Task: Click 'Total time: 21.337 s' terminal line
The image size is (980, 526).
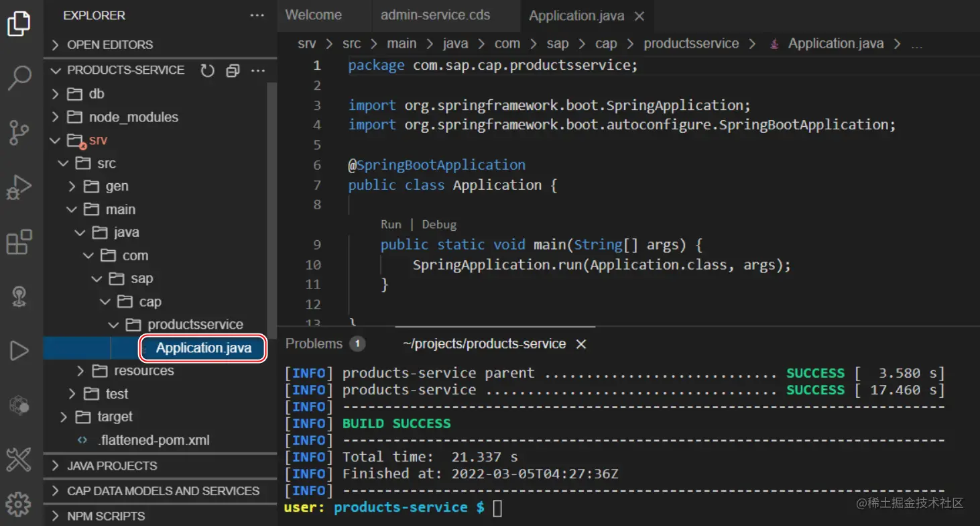Action: [x=430, y=458]
